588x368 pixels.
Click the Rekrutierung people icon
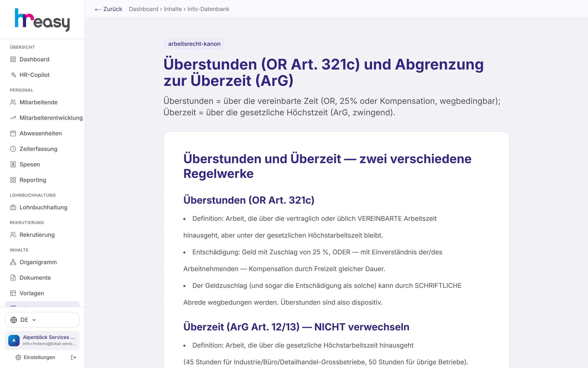pos(13,235)
